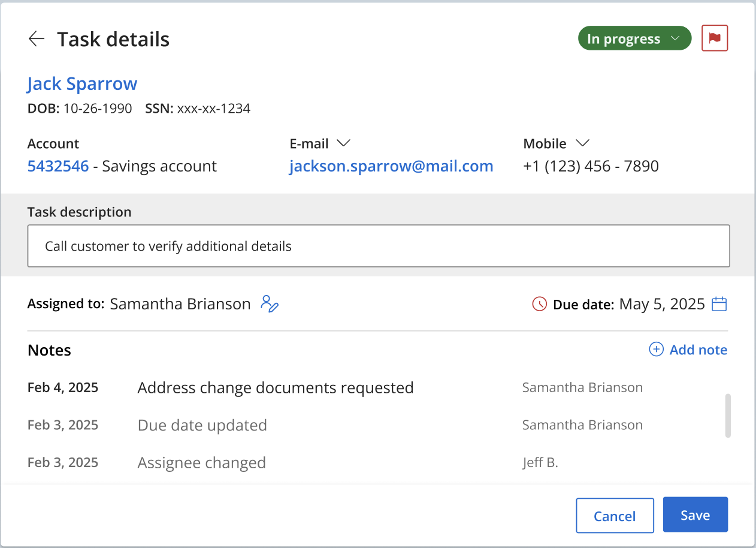Expand the E-mail chevron
The width and height of the screenshot is (756, 548).
[343, 143]
